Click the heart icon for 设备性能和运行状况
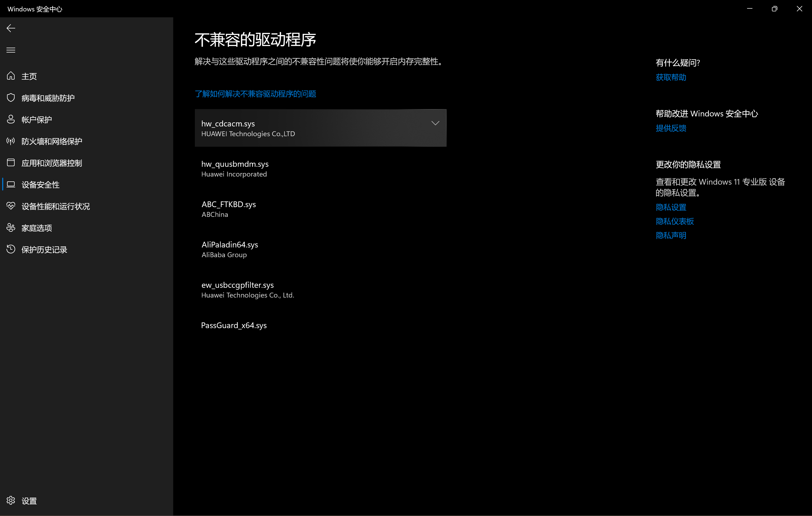Image resolution: width=812 pixels, height=516 pixels. (x=11, y=206)
